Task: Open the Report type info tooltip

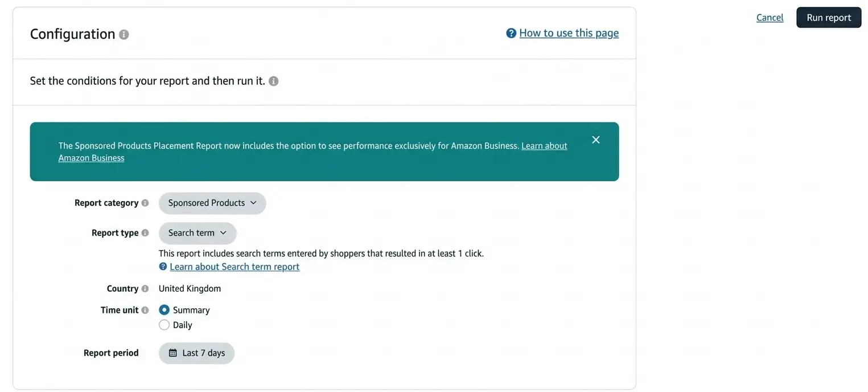Action: [145, 232]
